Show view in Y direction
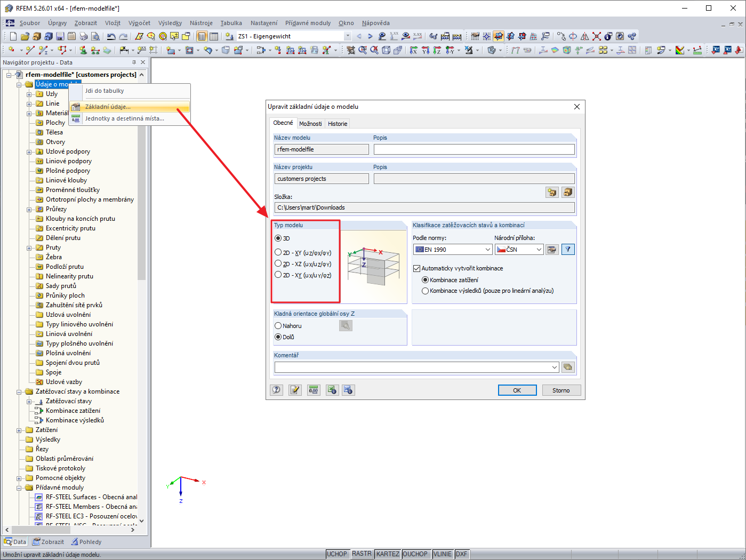The width and height of the screenshot is (746, 560). 426,50
